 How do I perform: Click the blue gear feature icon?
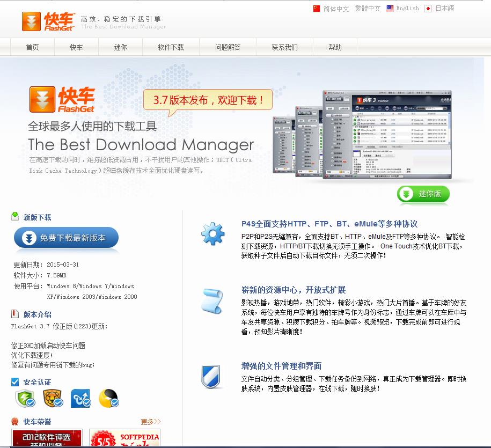[213, 233]
